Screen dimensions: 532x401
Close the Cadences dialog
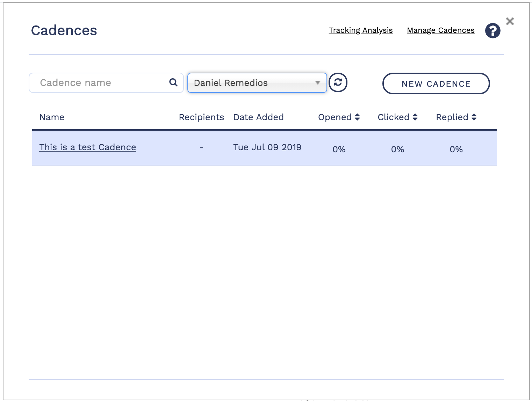[x=510, y=21]
